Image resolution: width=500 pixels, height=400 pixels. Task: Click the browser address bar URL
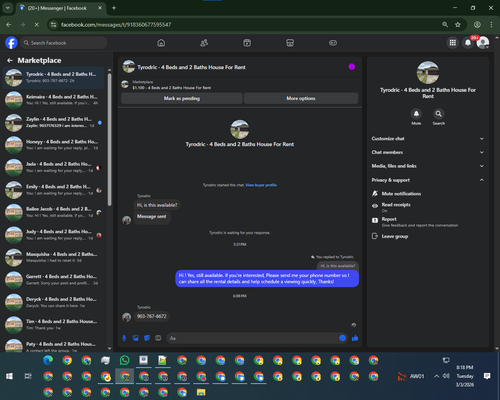(x=116, y=25)
